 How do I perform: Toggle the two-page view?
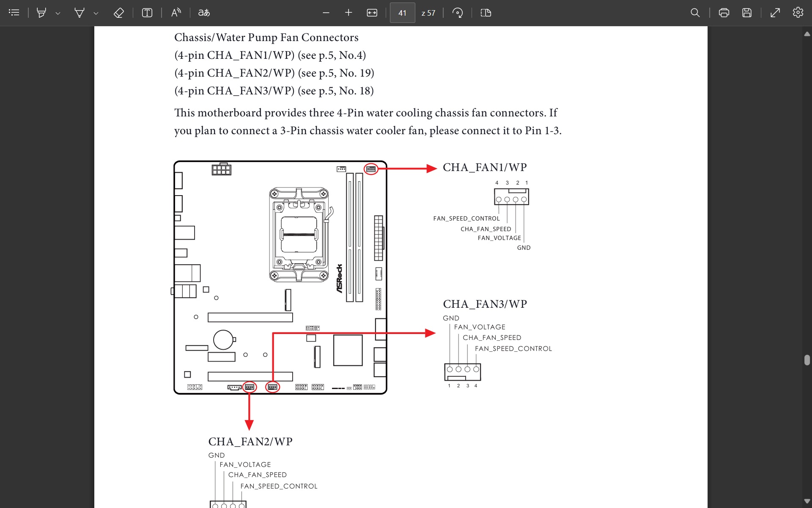[486, 13]
